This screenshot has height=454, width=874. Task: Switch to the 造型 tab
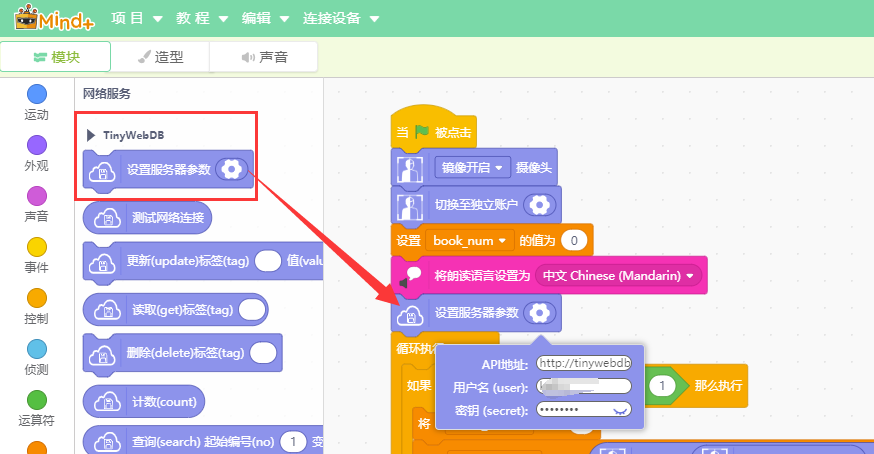(161, 57)
